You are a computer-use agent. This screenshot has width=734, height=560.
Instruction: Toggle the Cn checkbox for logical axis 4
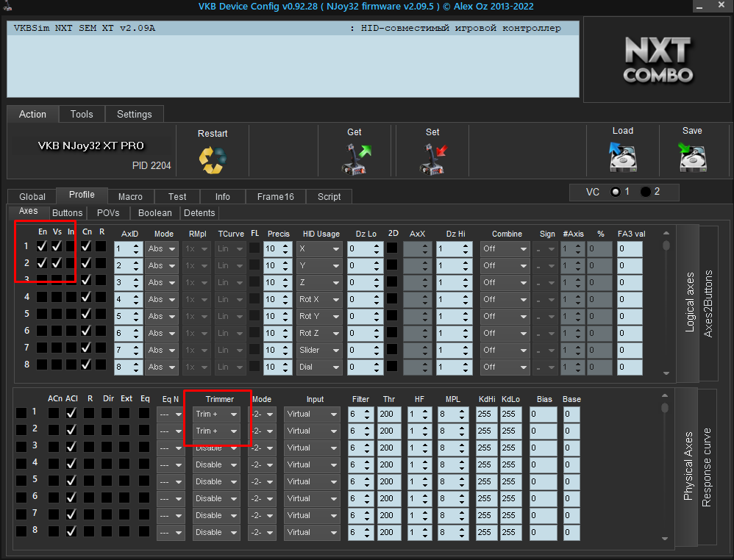coord(86,297)
